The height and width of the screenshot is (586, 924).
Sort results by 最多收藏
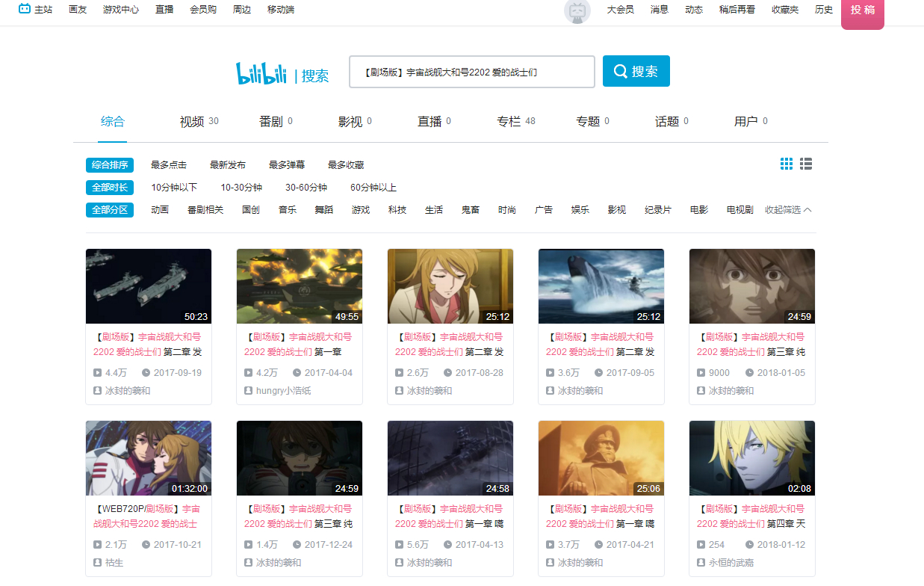[346, 165]
